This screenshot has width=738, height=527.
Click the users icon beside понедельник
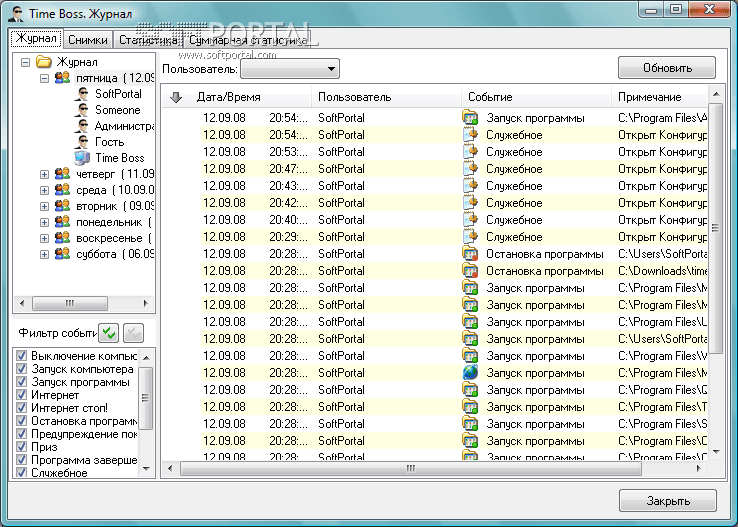[62, 222]
